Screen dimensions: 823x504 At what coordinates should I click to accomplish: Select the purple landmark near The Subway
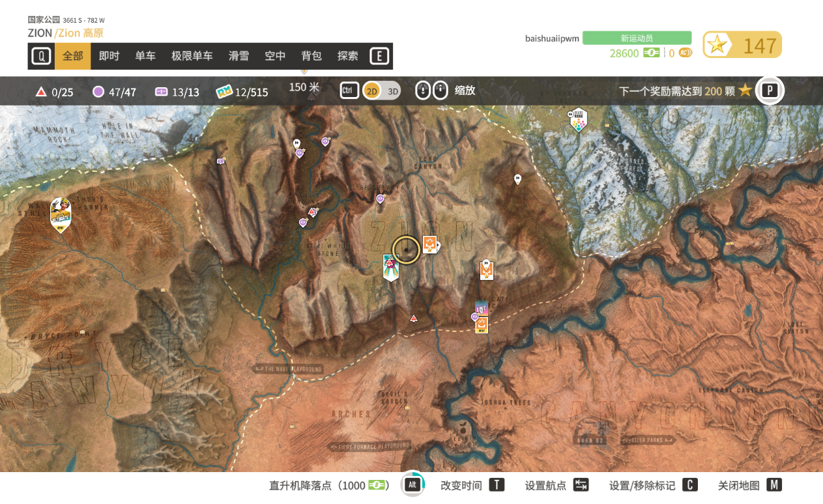point(380,199)
